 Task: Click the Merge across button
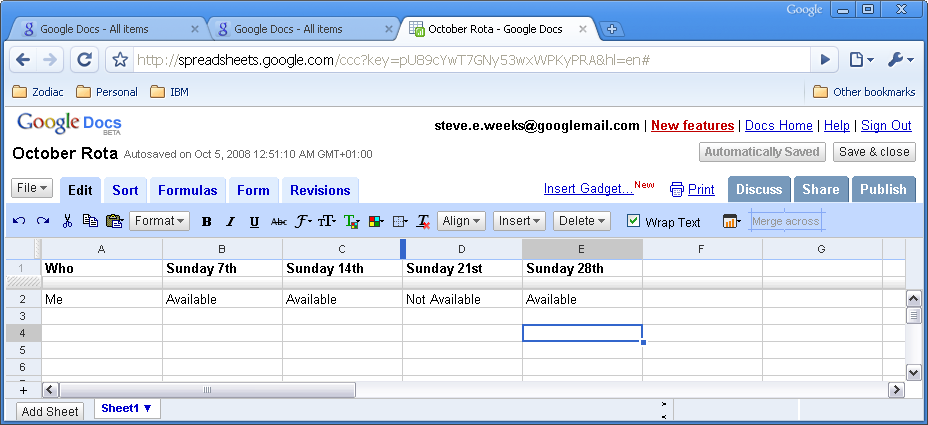coord(785,221)
